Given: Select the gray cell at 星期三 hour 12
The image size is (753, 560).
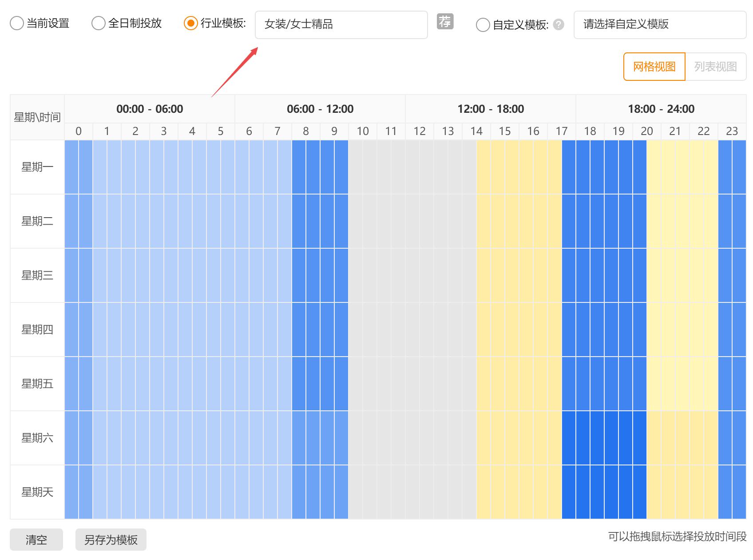Looking at the screenshot, I should click(420, 275).
